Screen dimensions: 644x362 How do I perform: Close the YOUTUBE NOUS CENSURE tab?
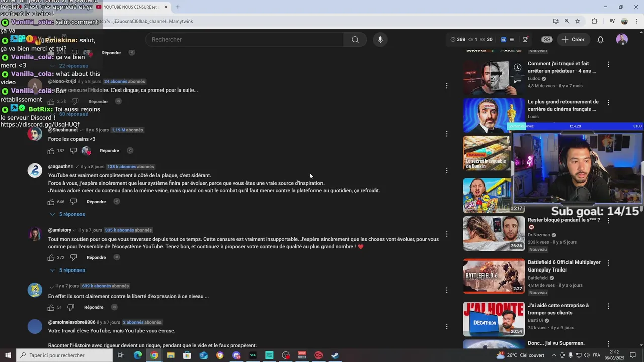166,7
